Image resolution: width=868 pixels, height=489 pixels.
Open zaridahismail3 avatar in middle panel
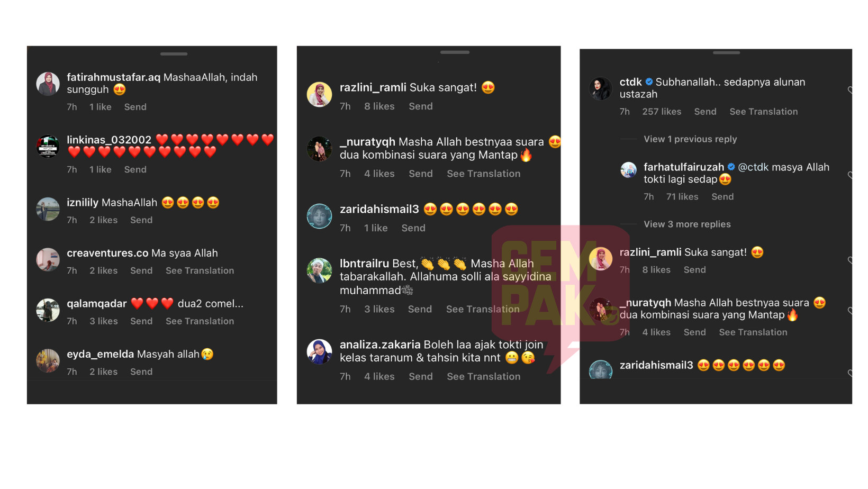[319, 216]
